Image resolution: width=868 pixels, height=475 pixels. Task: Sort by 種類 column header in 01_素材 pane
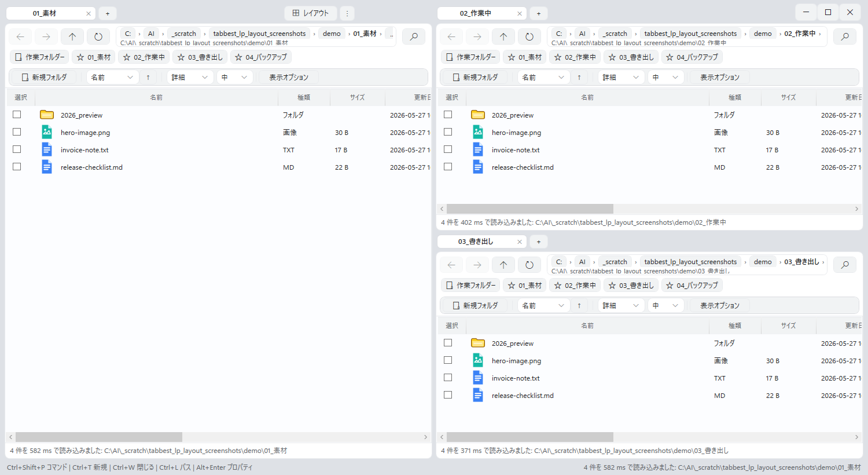pyautogui.click(x=304, y=97)
